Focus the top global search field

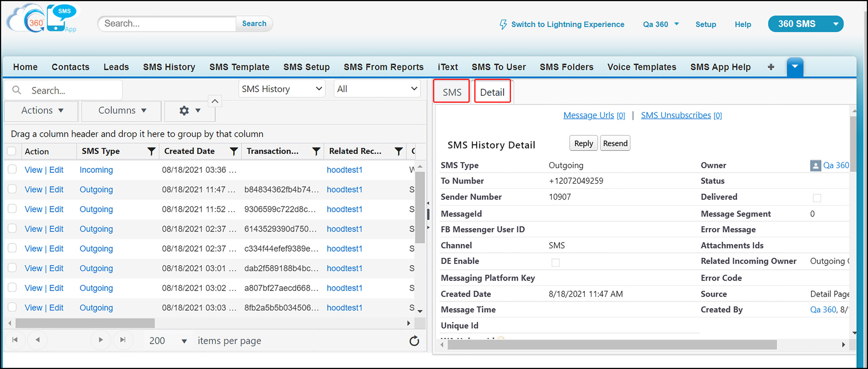click(x=167, y=24)
